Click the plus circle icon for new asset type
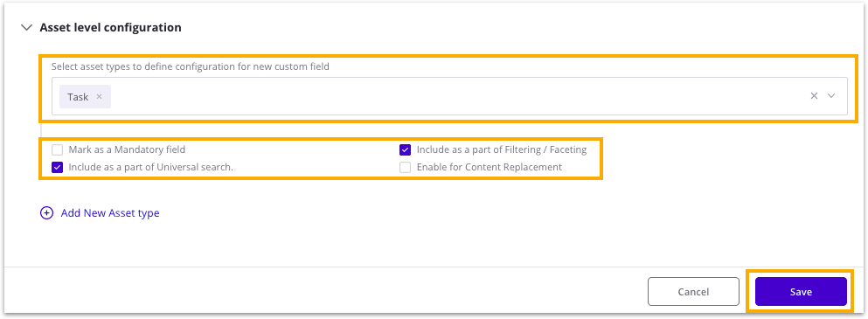Image resolution: width=868 pixels, height=319 pixels. 46,212
